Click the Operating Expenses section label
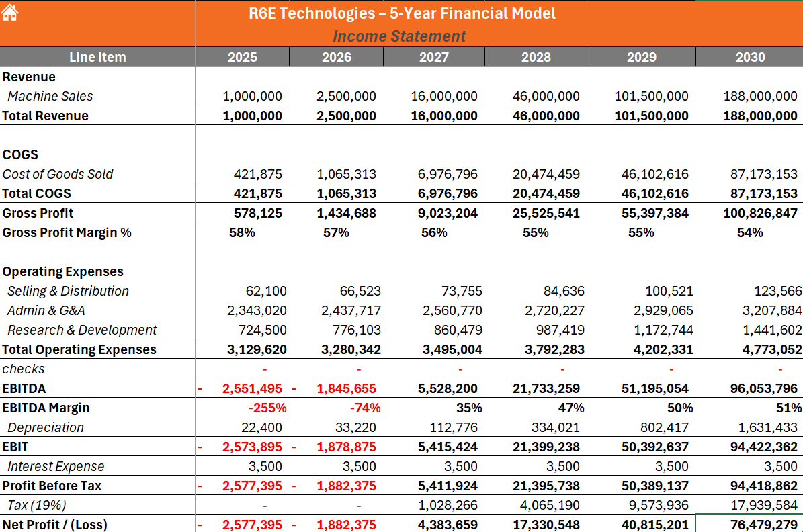Screen dimensions: 803x532 point(63,271)
